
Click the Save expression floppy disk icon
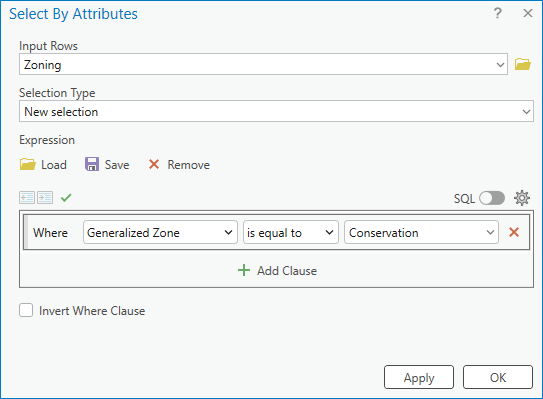(92, 164)
